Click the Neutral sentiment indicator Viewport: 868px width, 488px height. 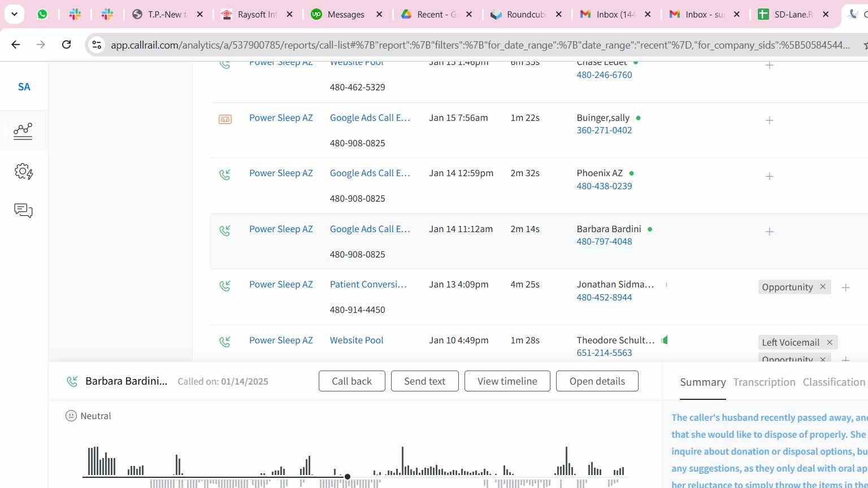[x=88, y=416]
